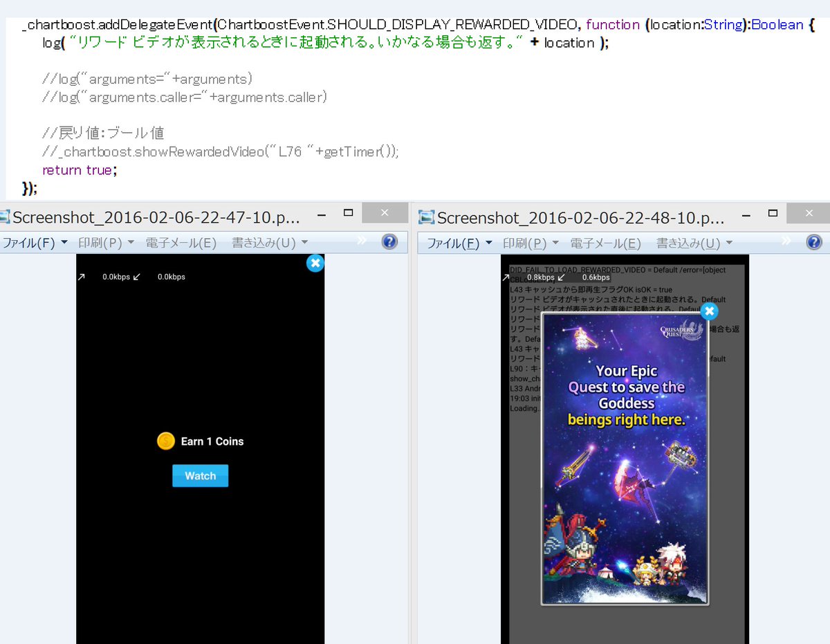Image resolution: width=830 pixels, height=644 pixels.
Task: Maximize the right screenshot viewer window
Action: [x=773, y=213]
